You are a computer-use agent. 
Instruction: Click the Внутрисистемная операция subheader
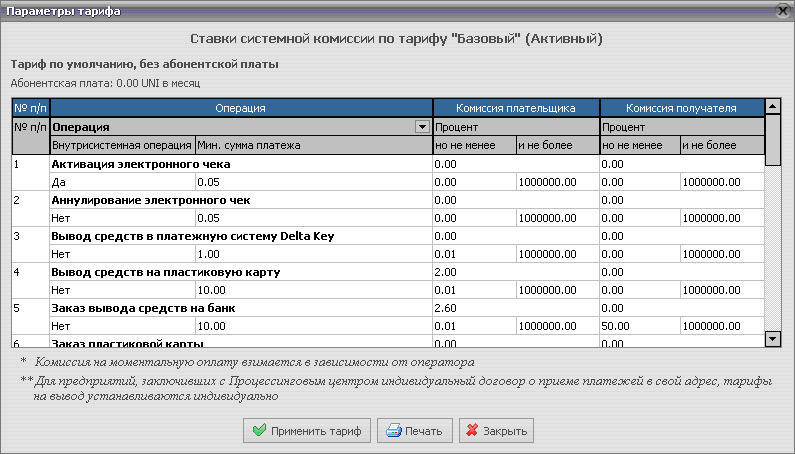[122, 146]
